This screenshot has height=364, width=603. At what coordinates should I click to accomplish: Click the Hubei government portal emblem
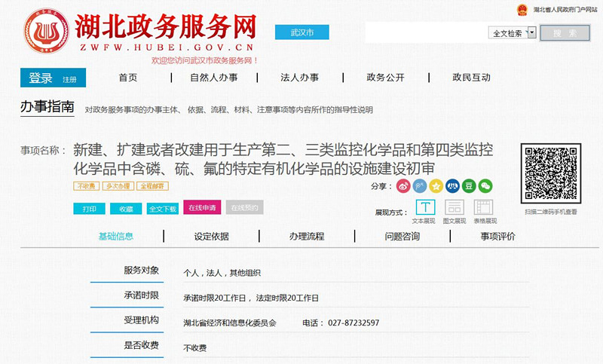pos(522,11)
